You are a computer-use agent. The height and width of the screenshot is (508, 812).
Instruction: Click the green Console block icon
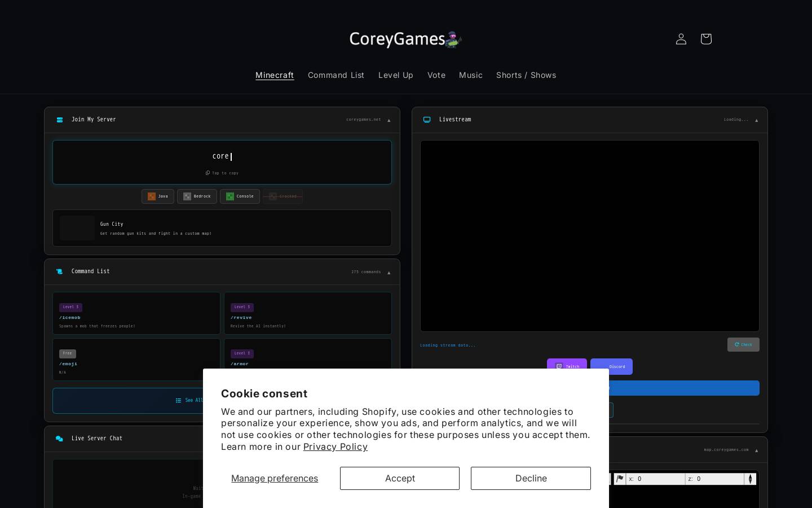(x=230, y=196)
